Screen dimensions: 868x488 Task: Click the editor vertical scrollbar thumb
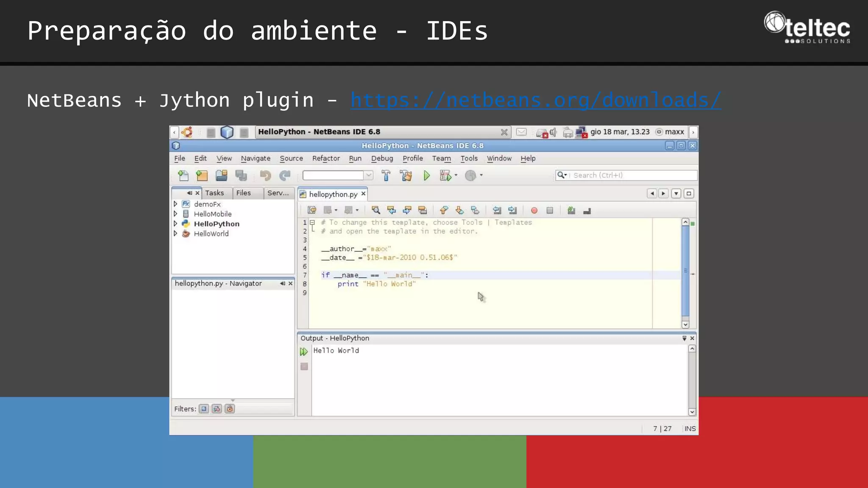pos(685,271)
